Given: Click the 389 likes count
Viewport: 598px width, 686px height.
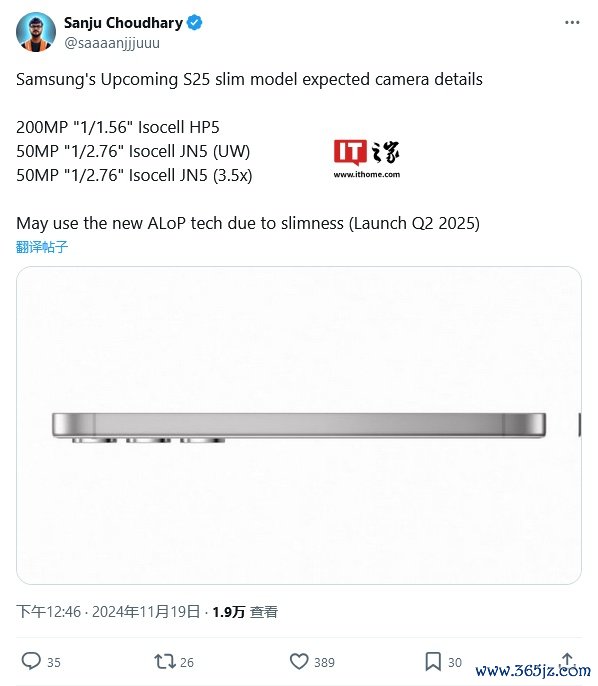Looking at the screenshot, I should [x=324, y=662].
